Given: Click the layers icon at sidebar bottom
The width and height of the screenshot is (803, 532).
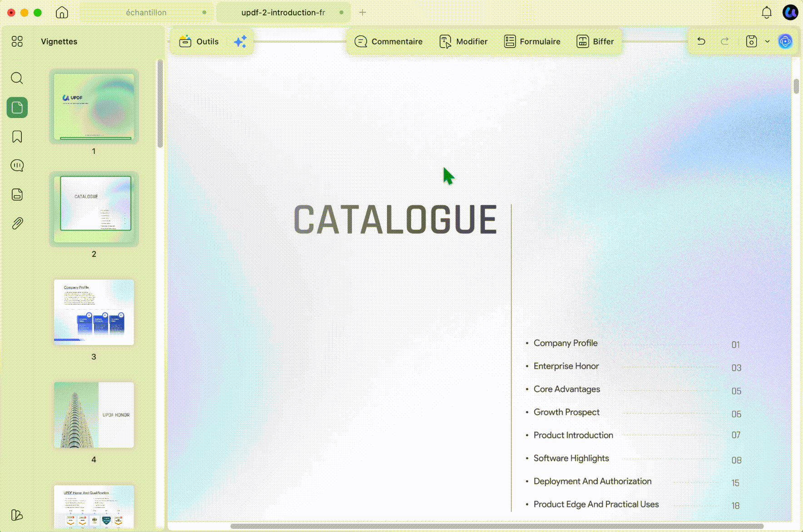Looking at the screenshot, I should 17,515.
